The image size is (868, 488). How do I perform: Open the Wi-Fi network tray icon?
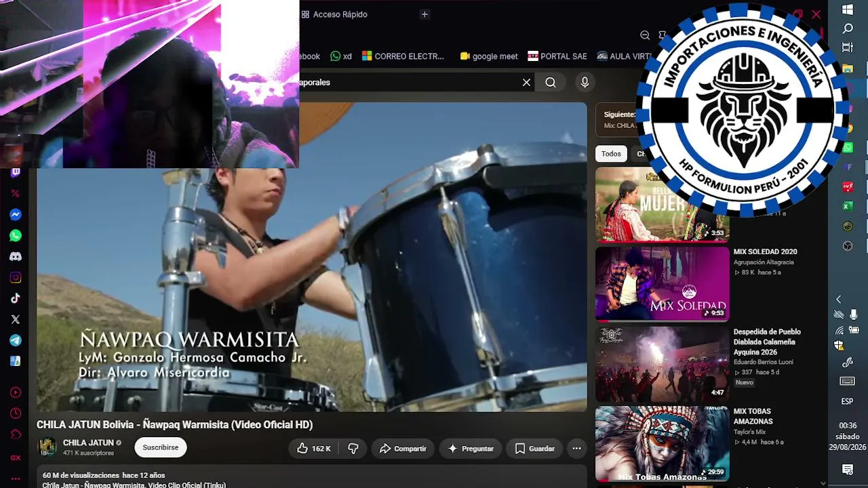click(840, 331)
